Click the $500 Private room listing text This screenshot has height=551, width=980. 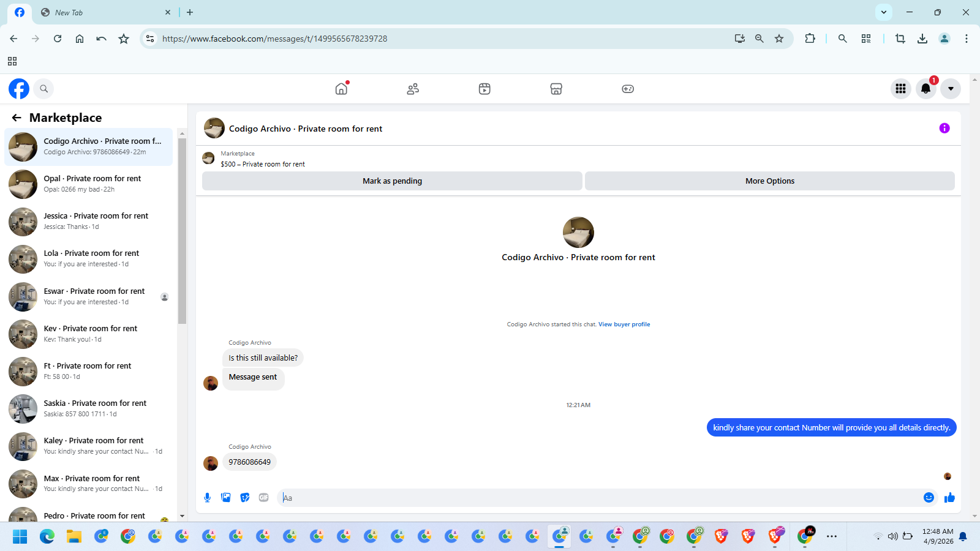(x=263, y=164)
